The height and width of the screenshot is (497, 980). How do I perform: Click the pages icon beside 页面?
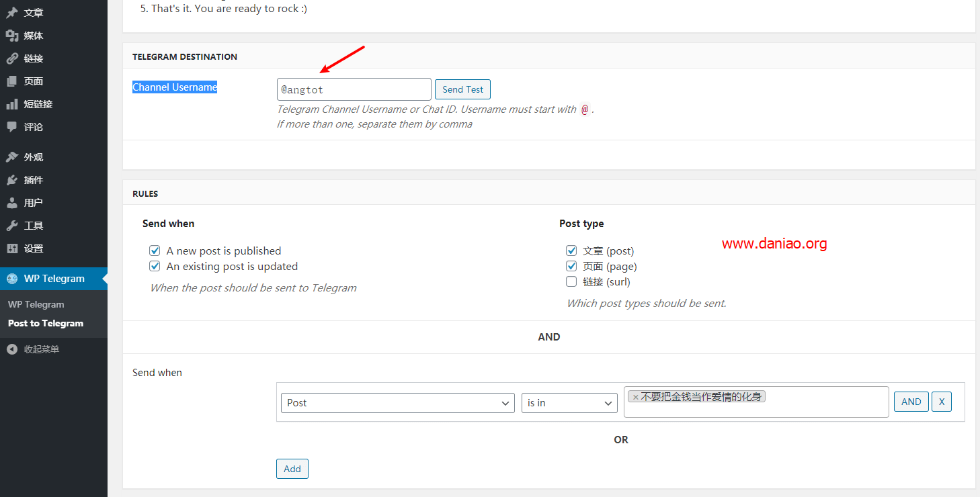(12, 81)
